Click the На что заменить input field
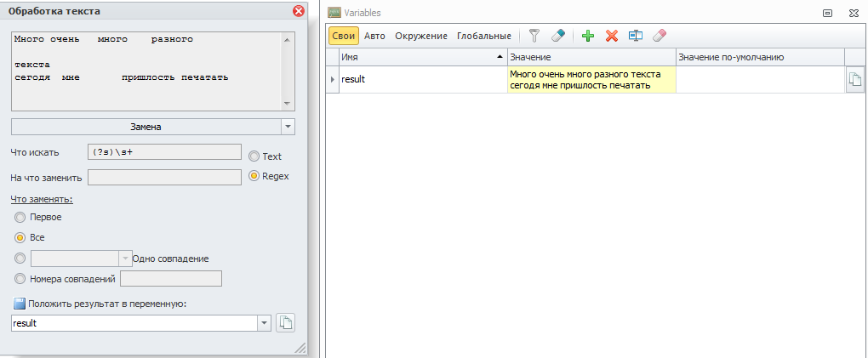 point(164,178)
